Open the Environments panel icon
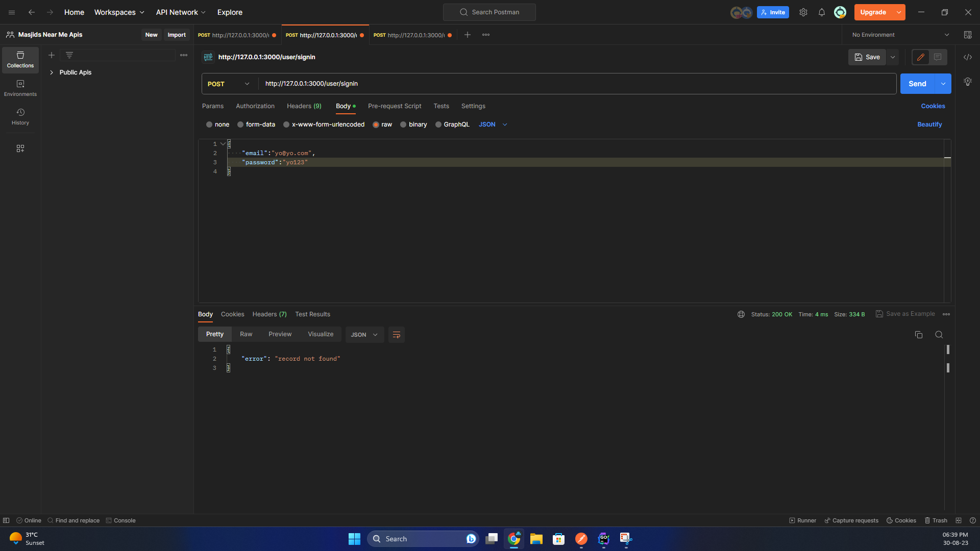This screenshot has width=980, height=551. point(20,87)
